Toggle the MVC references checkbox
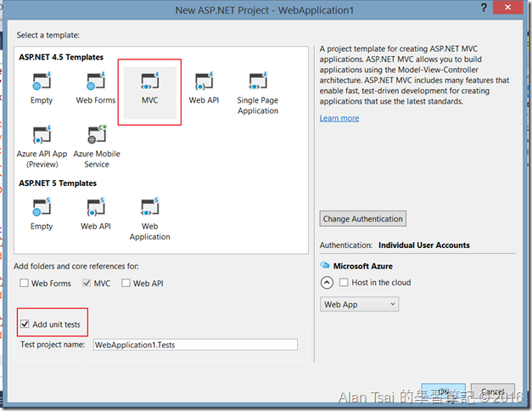 [87, 283]
